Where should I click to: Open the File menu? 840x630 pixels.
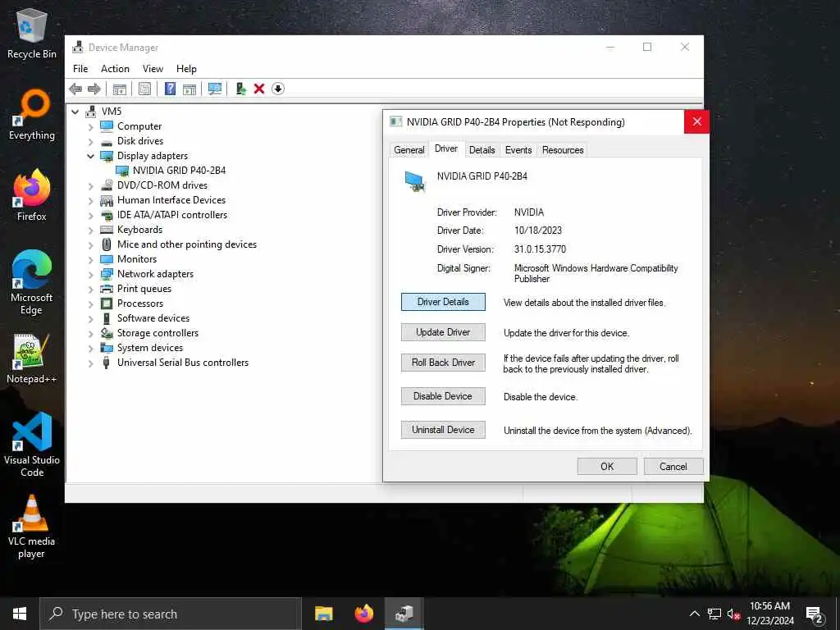pyautogui.click(x=80, y=69)
